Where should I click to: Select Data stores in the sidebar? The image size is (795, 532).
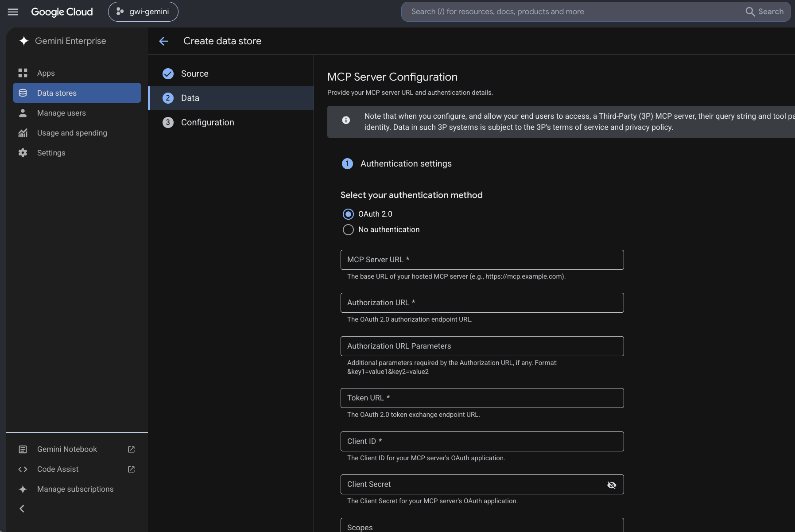(77, 93)
